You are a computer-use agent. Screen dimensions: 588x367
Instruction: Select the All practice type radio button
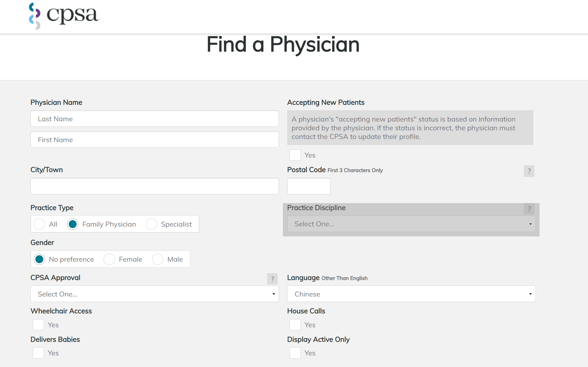[x=39, y=224]
